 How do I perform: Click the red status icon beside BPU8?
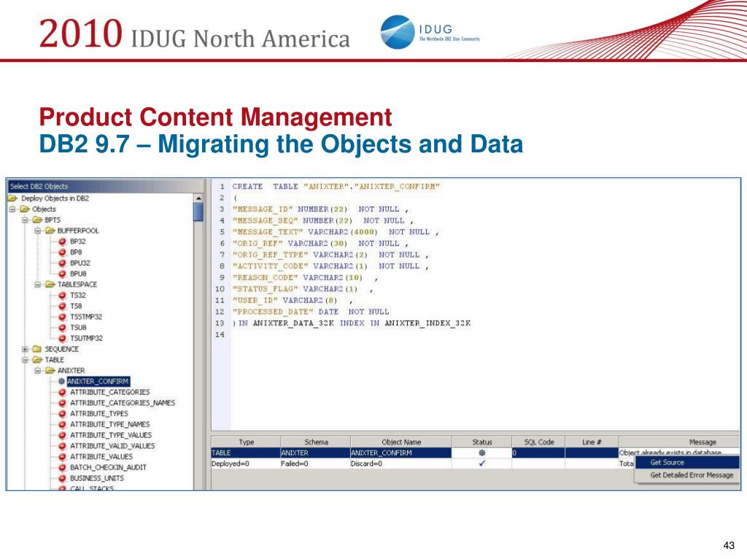click(62, 274)
